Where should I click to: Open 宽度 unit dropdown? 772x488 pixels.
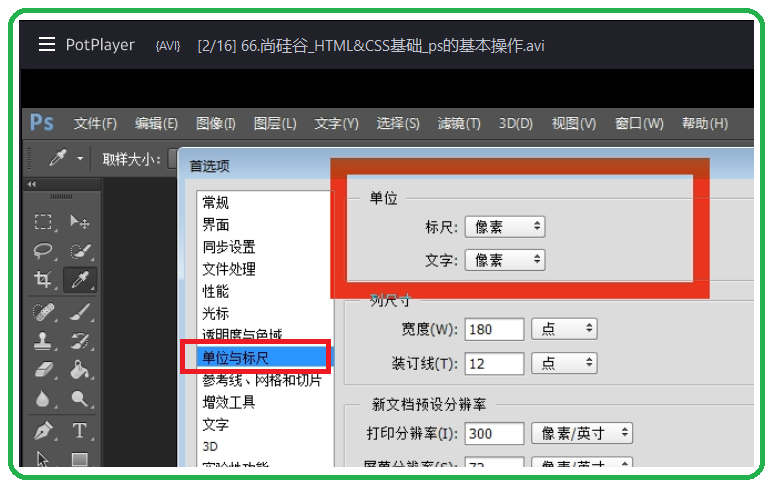coord(564,329)
